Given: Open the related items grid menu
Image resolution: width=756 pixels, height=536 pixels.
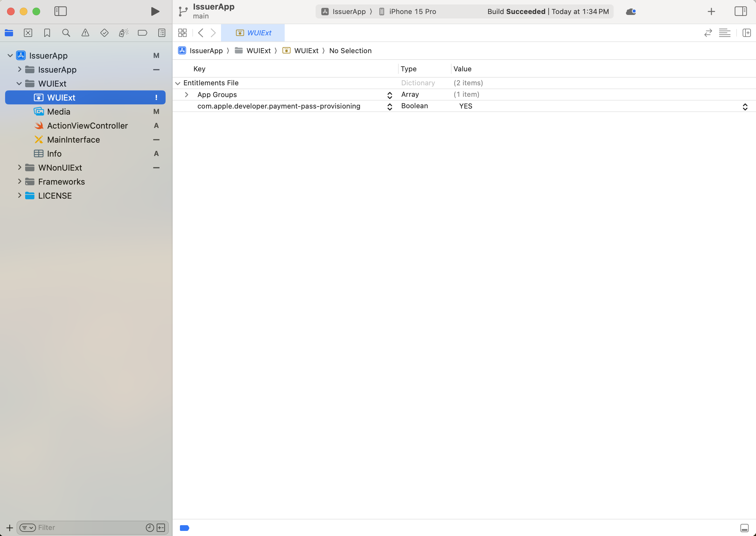Looking at the screenshot, I should (x=182, y=33).
